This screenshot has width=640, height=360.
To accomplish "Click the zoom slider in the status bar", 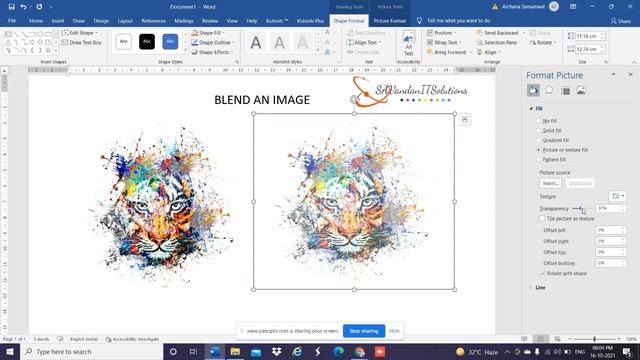I will pos(595,339).
